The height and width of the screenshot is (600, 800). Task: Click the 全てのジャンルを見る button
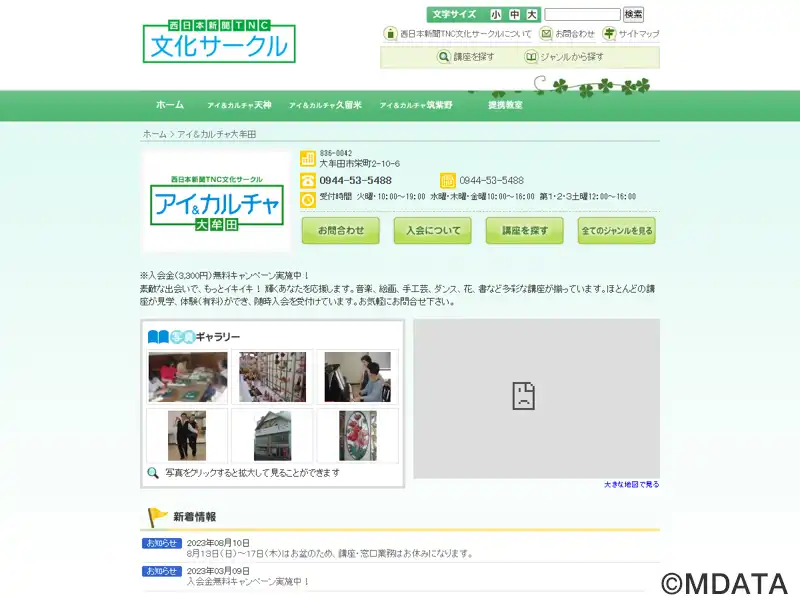click(x=617, y=231)
